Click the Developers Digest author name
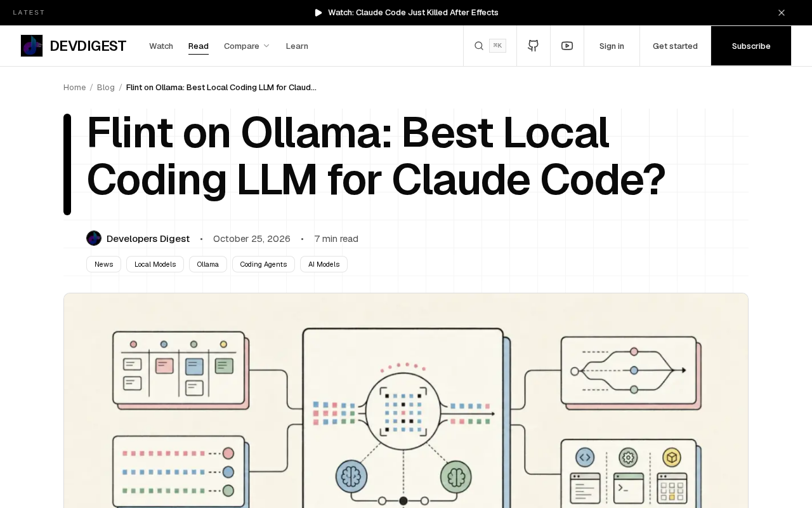The height and width of the screenshot is (508, 812). click(x=148, y=239)
